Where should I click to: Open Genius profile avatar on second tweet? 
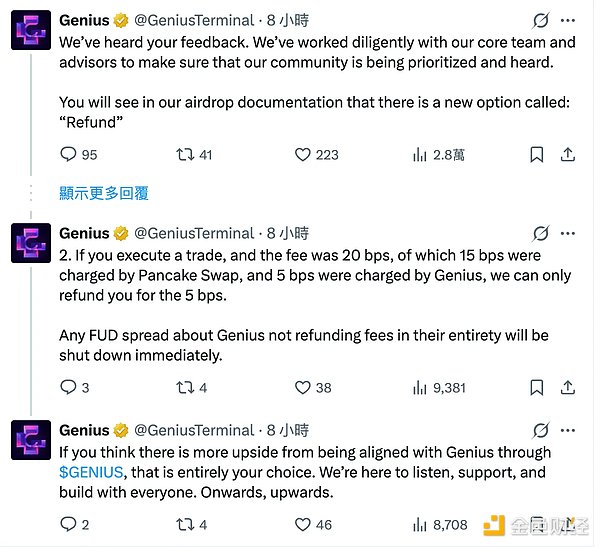31,246
